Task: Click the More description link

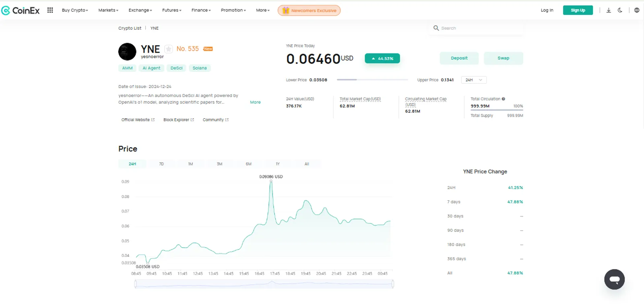Action: pyautogui.click(x=255, y=102)
